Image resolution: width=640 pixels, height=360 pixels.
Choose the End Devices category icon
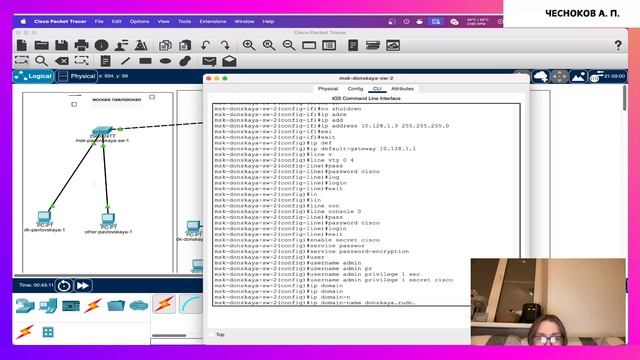tap(48, 305)
